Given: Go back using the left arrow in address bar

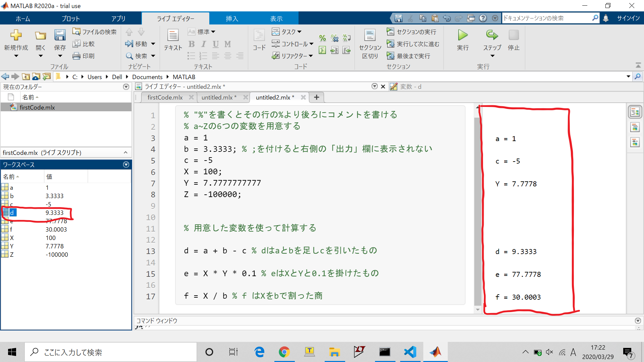Looking at the screenshot, I should coord(5,77).
